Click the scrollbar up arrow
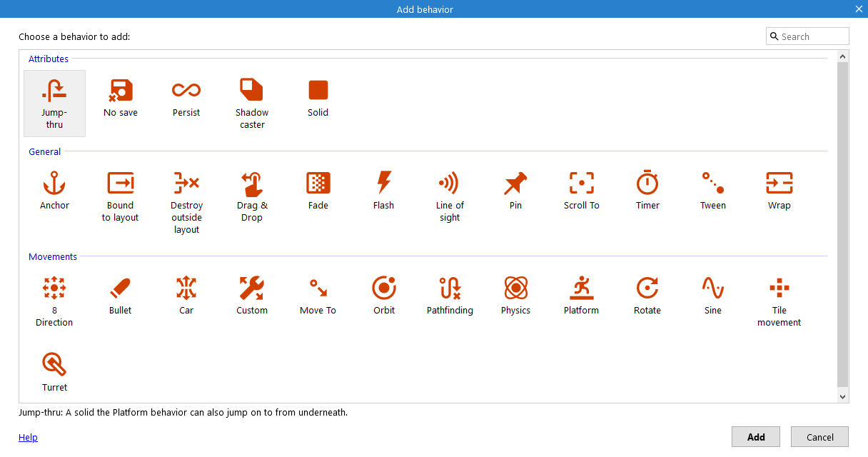Screen dimensions: 868x457 (x=842, y=56)
